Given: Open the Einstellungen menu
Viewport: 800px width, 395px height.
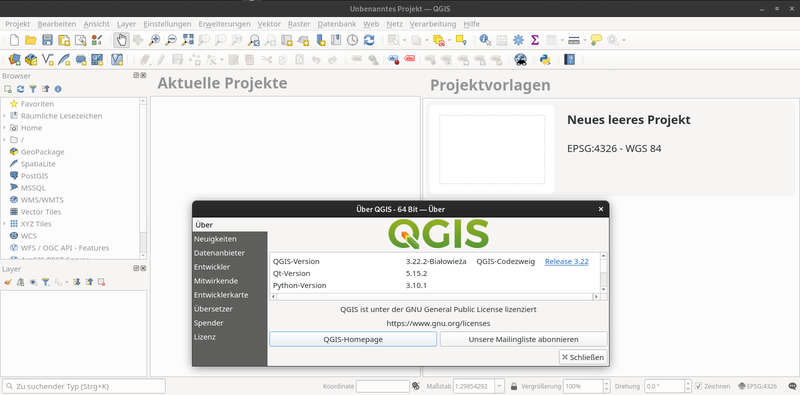Looking at the screenshot, I should (167, 24).
